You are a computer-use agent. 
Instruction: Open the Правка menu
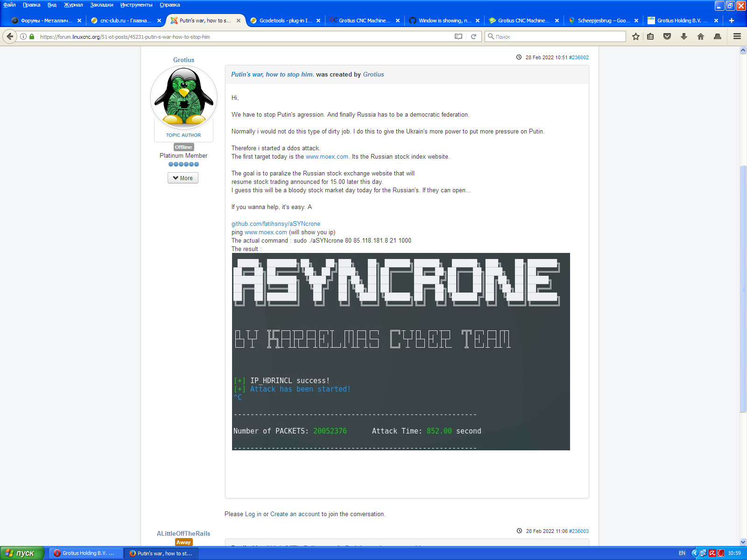click(x=32, y=5)
